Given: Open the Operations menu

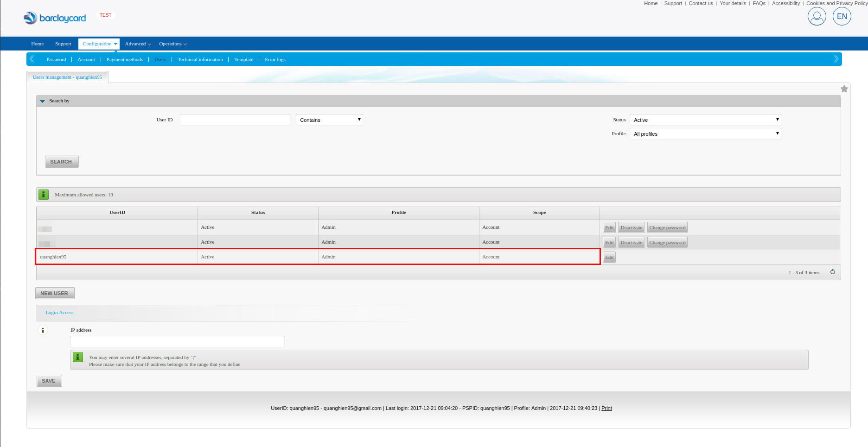Looking at the screenshot, I should click(x=172, y=44).
